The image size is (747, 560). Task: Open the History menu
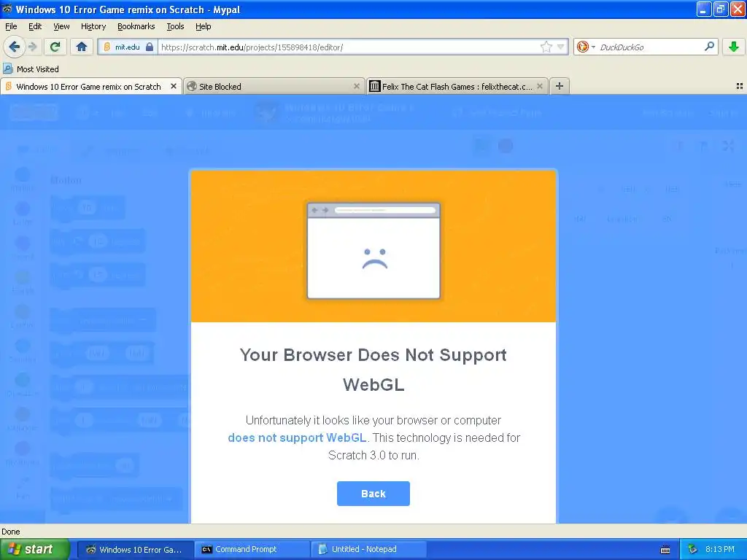coord(93,26)
